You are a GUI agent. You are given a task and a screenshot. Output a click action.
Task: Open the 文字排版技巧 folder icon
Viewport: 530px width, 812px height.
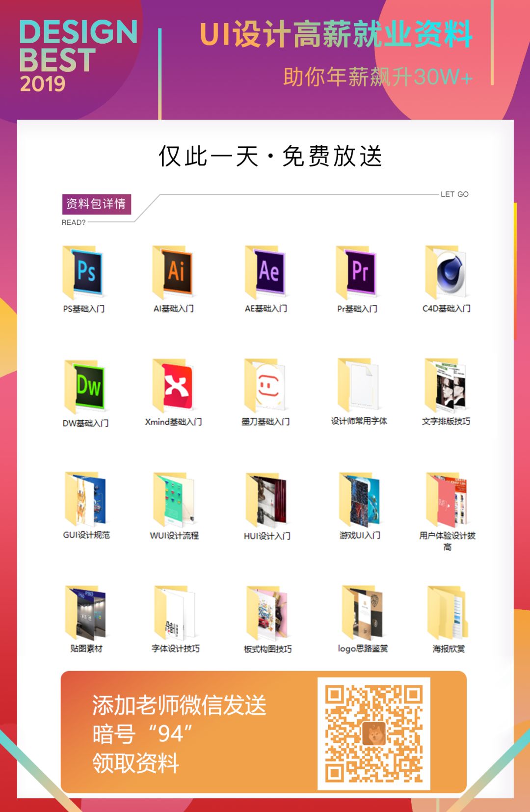(x=446, y=385)
